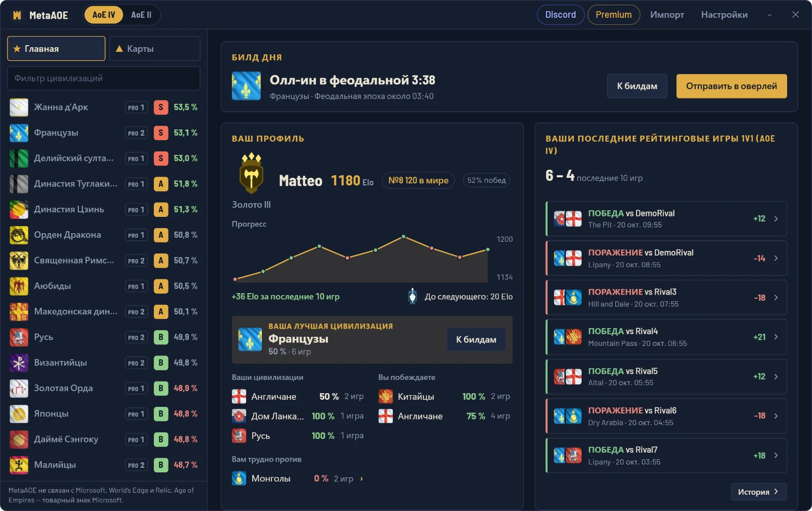Viewport: 812px width, 511px height.
Task: Click К билдам for best civilization Французы
Action: click(476, 340)
